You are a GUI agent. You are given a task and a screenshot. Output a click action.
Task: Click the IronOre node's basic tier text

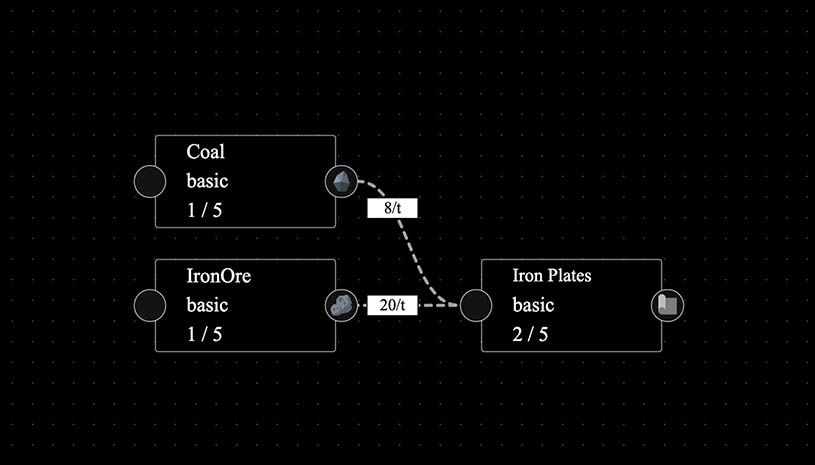tap(207, 305)
